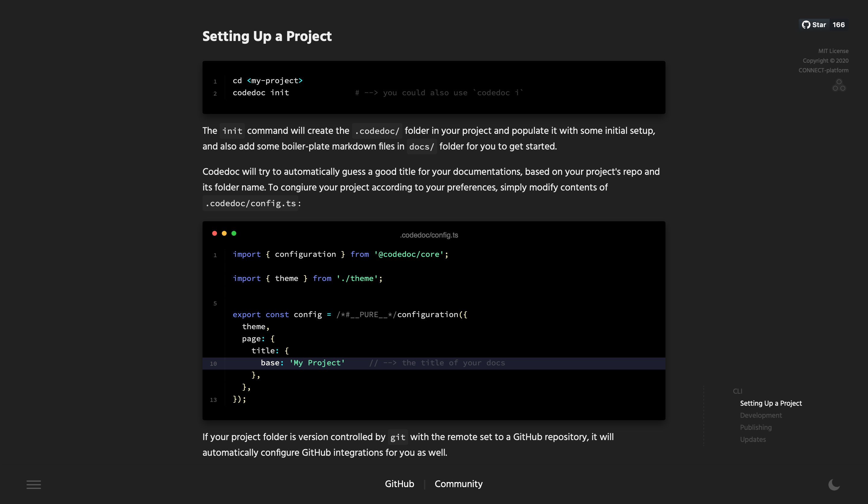Toggle dark mode with the moon icon
Image resolution: width=868 pixels, height=504 pixels.
pyautogui.click(x=834, y=484)
